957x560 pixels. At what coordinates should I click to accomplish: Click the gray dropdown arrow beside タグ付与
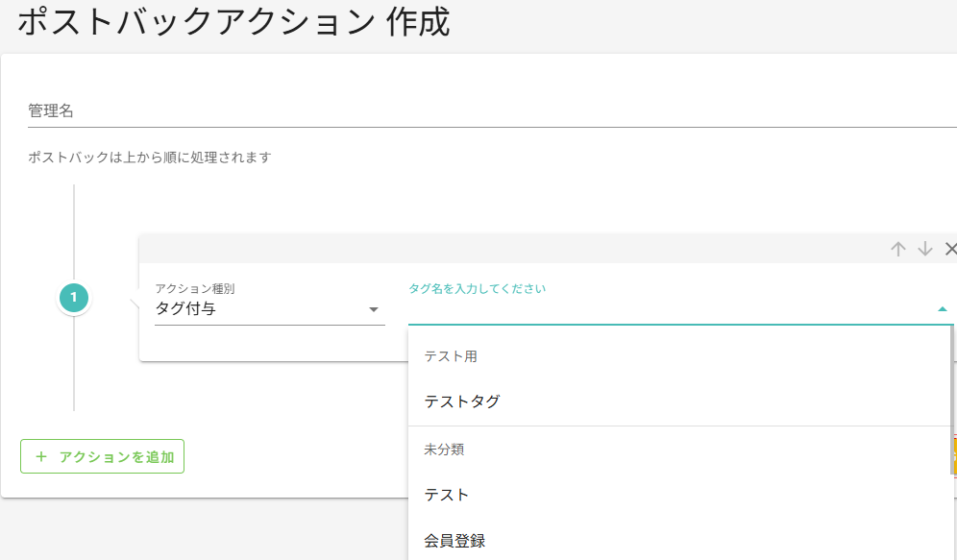(373, 309)
